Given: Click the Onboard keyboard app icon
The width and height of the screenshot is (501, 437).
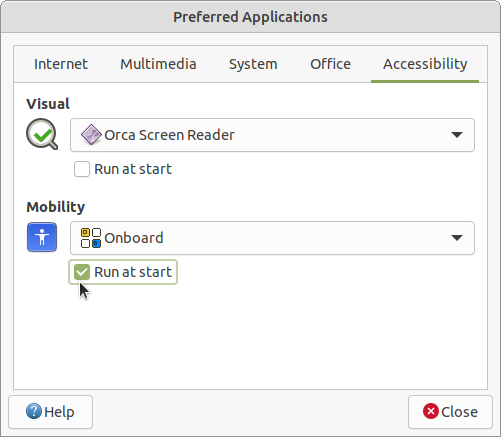Looking at the screenshot, I should pos(91,238).
